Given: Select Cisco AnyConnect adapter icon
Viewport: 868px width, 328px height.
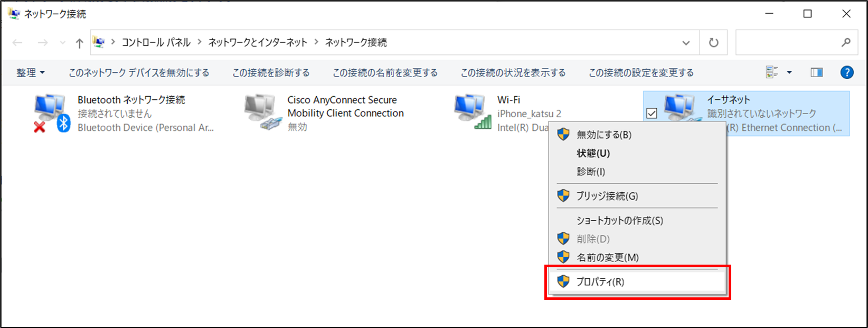Looking at the screenshot, I should click(263, 112).
